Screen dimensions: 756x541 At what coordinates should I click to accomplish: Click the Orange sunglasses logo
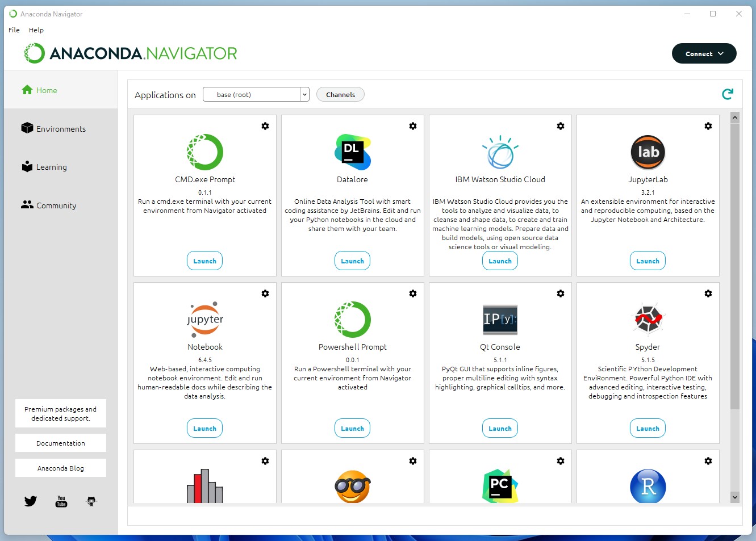pos(353,487)
